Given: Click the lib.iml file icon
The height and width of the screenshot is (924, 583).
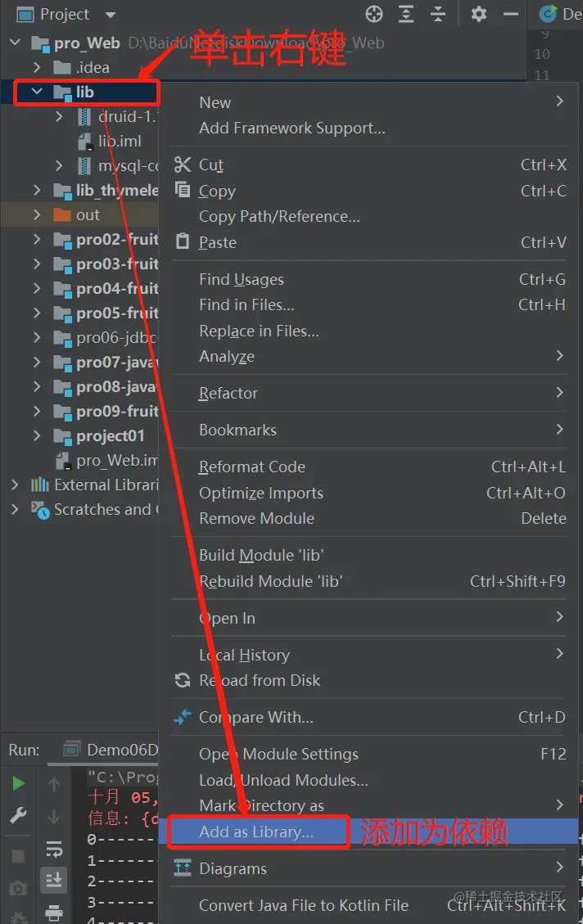Looking at the screenshot, I should pyautogui.click(x=85, y=142).
